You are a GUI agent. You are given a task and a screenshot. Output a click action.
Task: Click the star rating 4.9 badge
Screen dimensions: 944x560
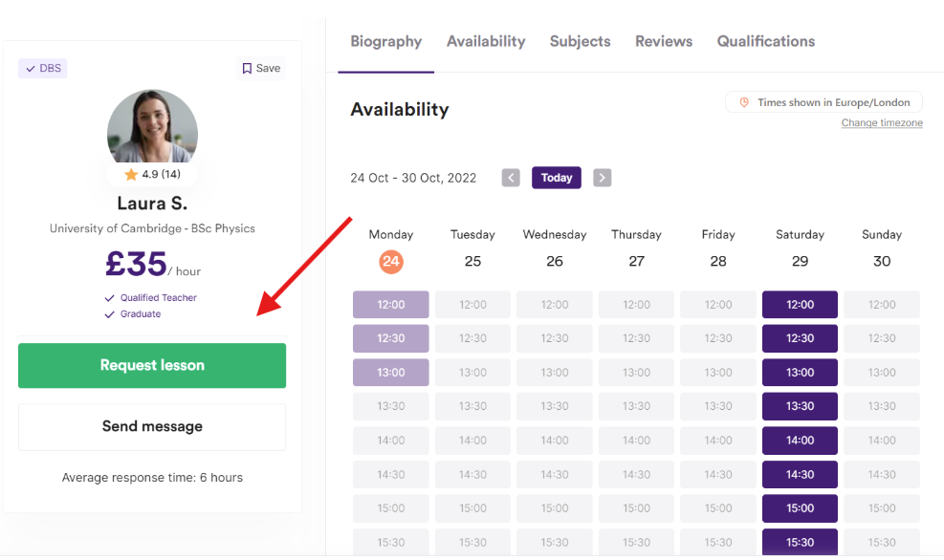coord(152,175)
